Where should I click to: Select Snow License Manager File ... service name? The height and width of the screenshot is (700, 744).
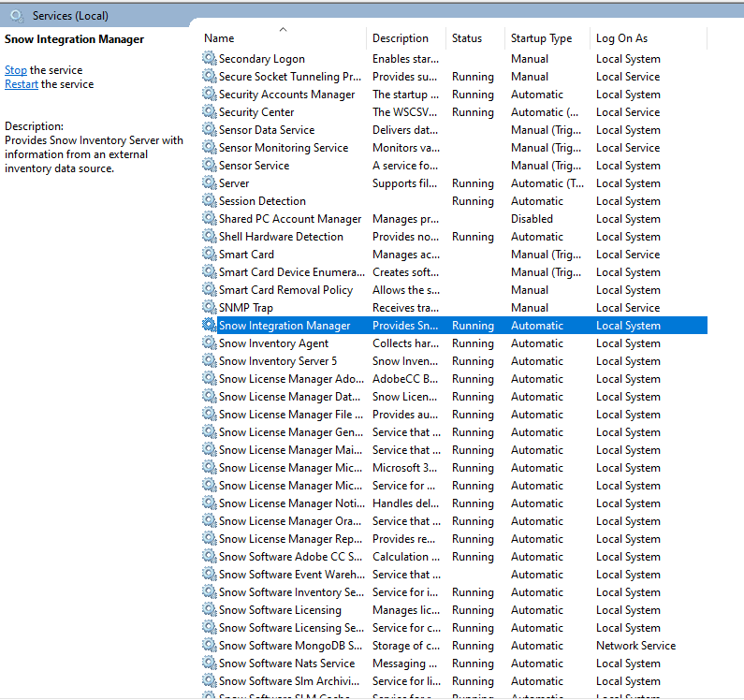coord(291,415)
